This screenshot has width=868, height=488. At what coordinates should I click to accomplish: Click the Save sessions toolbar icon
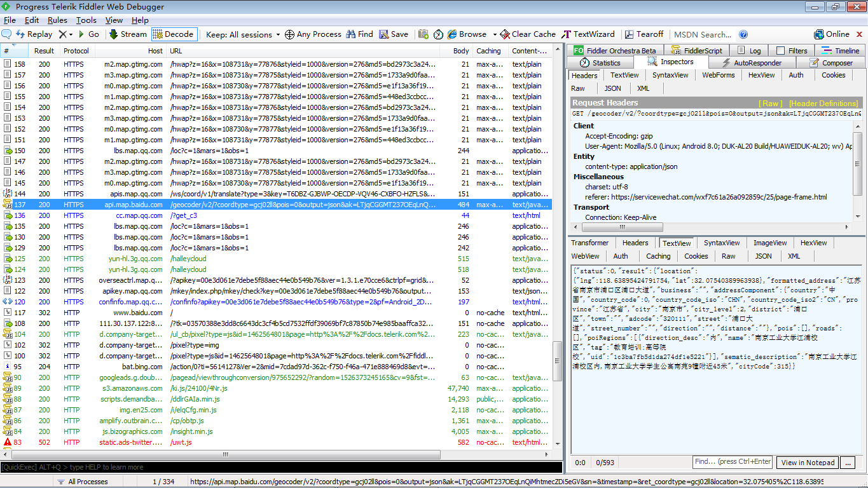point(394,34)
